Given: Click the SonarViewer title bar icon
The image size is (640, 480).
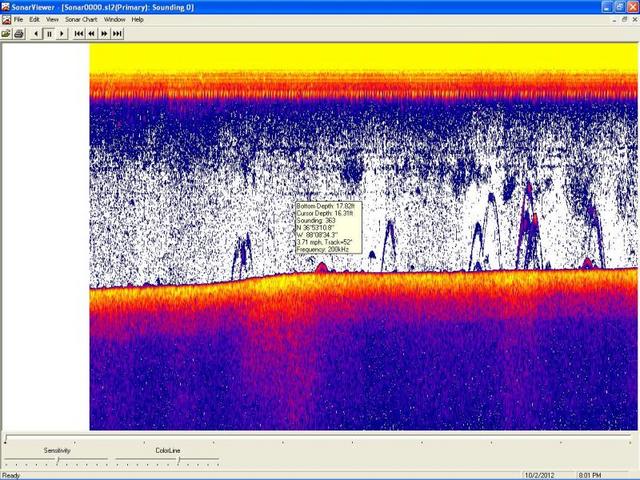Looking at the screenshot, I should coord(5,7).
